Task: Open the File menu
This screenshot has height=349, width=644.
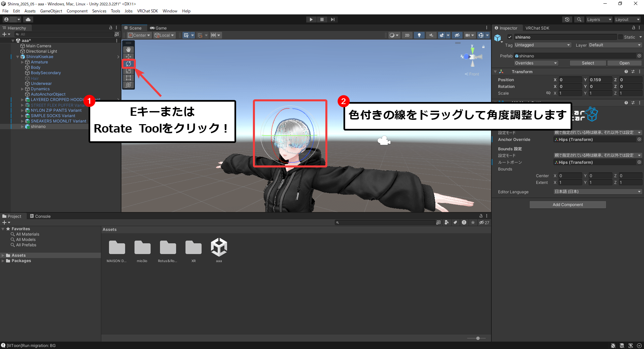Action: tap(5, 11)
